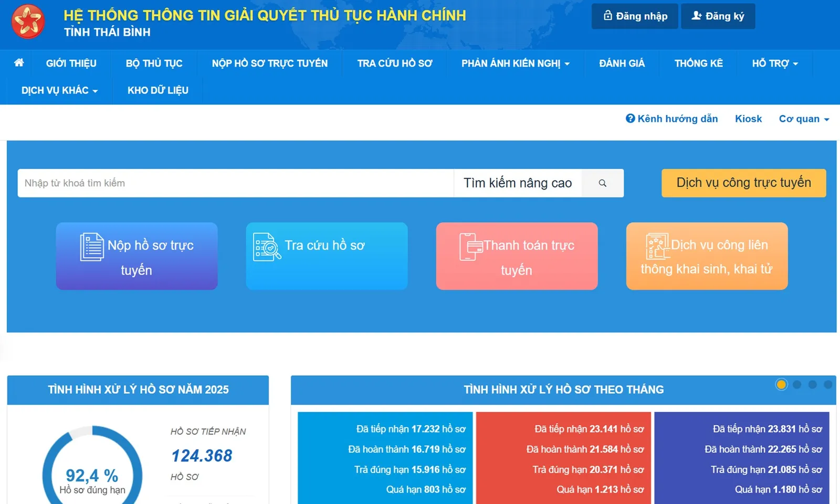Click the magnifying glass search icon
This screenshot has height=504, width=840.
(x=602, y=183)
